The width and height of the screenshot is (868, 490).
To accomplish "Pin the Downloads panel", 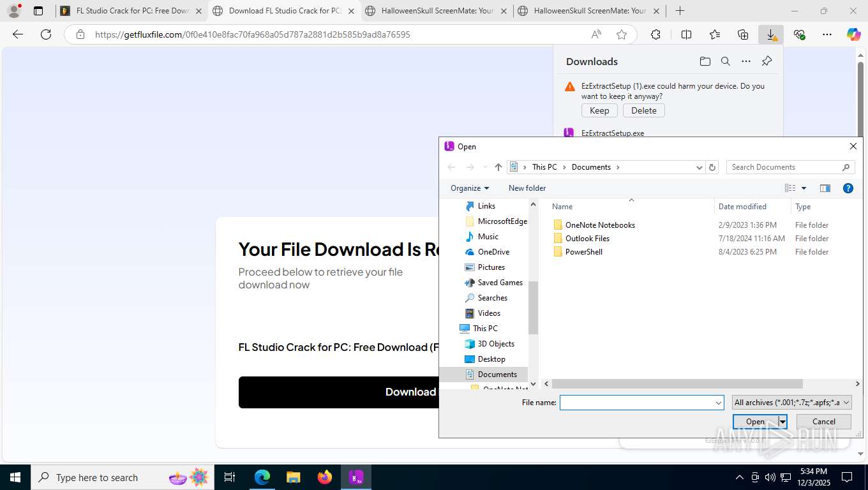I will (767, 61).
